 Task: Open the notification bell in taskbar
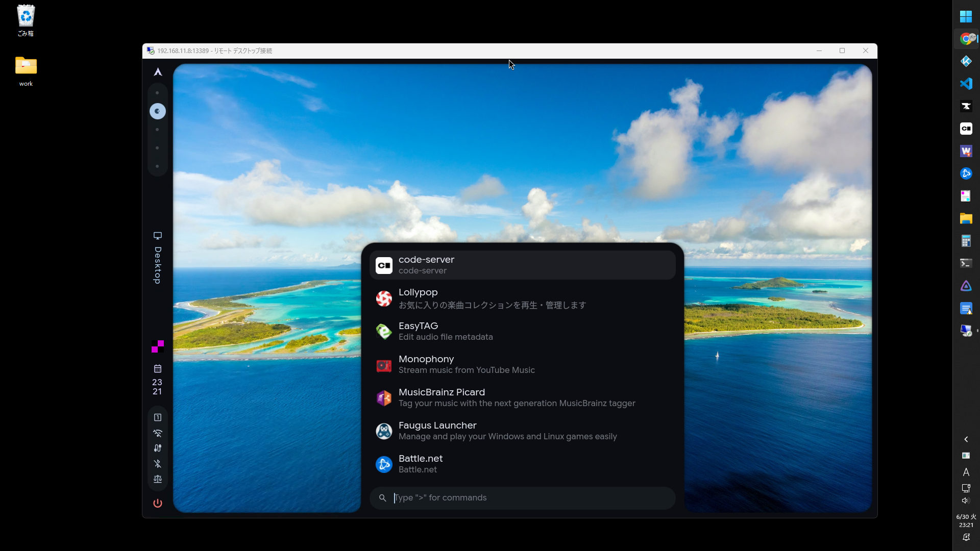[966, 537]
